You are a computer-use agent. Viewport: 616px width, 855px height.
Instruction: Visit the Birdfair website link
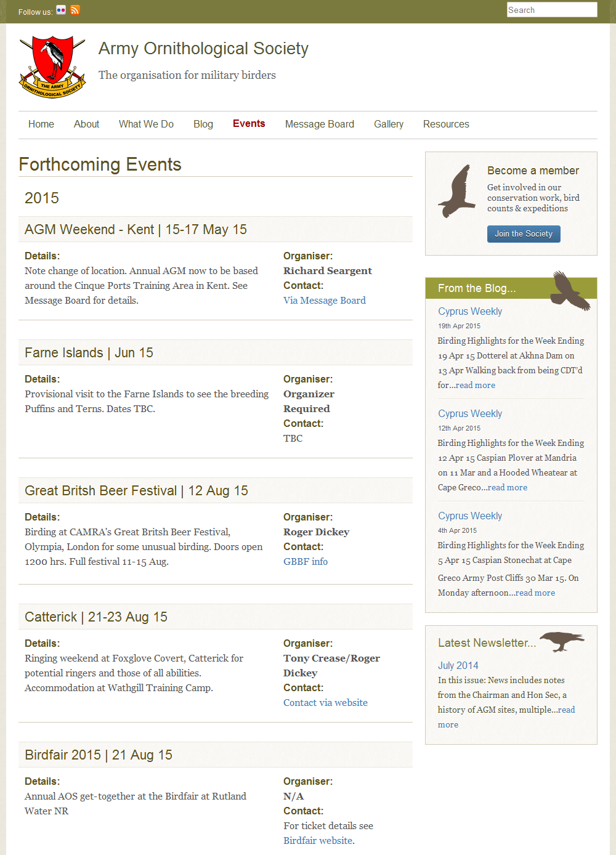point(318,841)
